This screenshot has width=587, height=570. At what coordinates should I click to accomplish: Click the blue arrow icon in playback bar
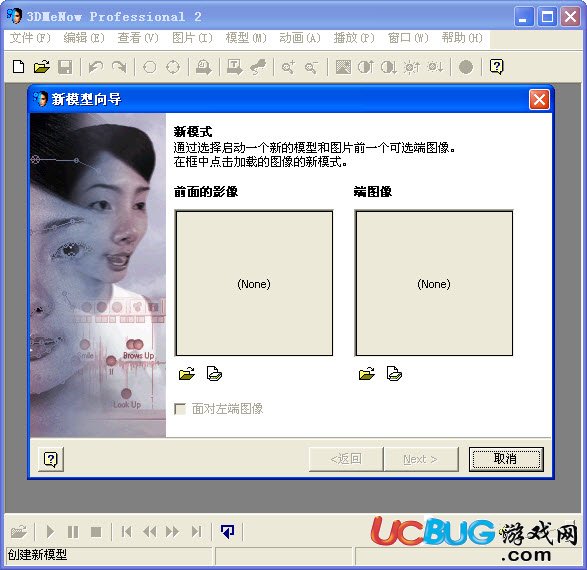tap(228, 531)
